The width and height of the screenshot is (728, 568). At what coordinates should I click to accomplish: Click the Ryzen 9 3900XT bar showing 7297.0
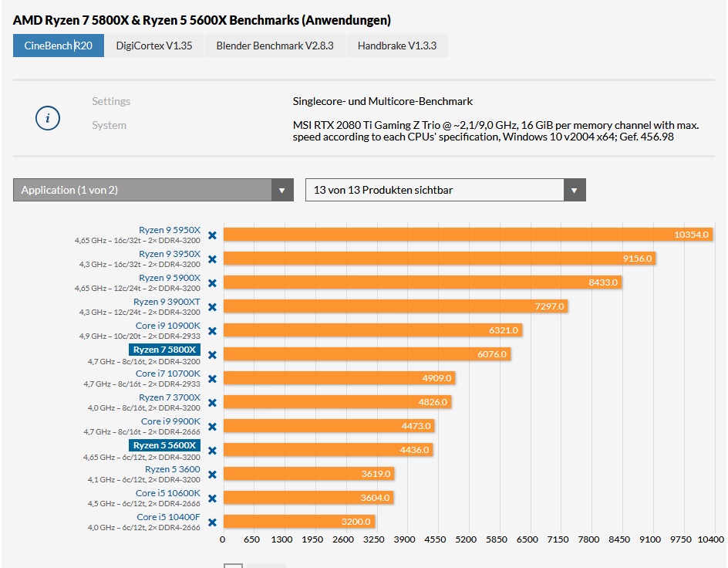pyautogui.click(x=396, y=306)
